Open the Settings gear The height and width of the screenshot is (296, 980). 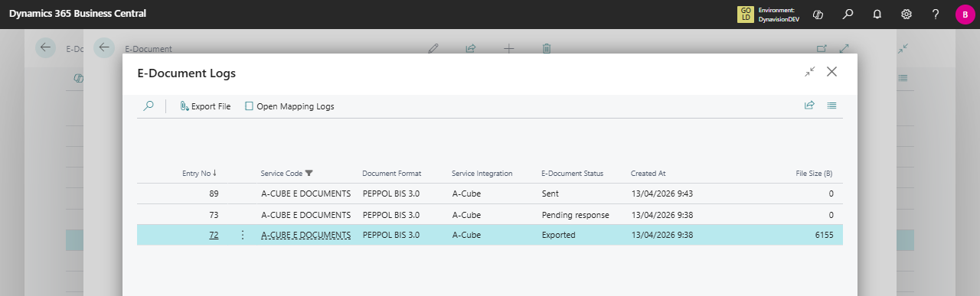pyautogui.click(x=906, y=15)
